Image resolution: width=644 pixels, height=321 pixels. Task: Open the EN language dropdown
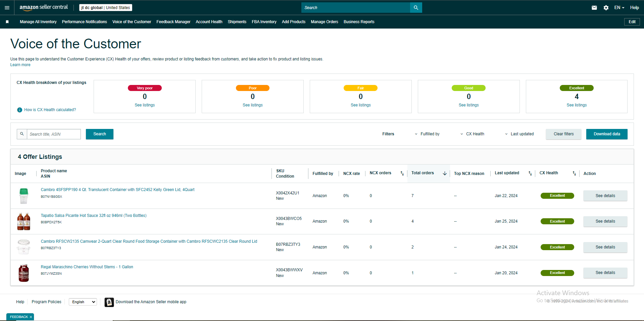(x=619, y=7)
